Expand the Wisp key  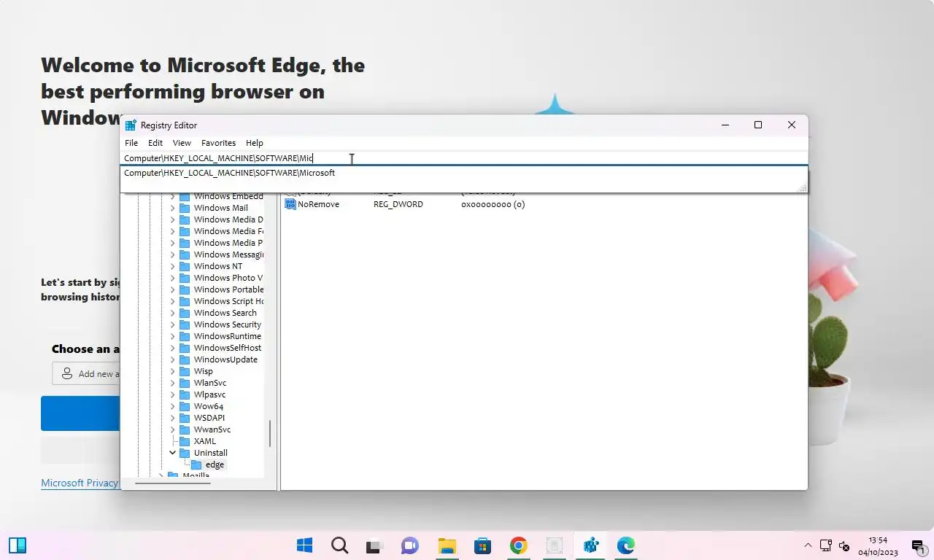(173, 371)
